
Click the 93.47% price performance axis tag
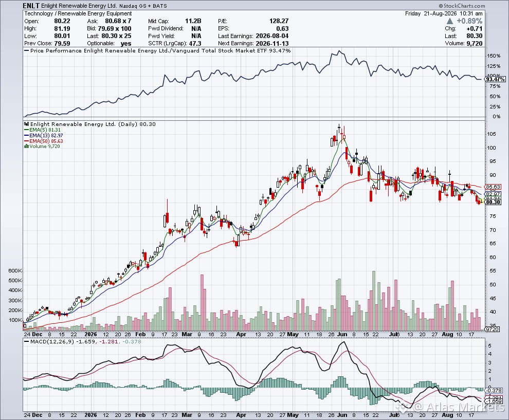pyautogui.click(x=495, y=79)
